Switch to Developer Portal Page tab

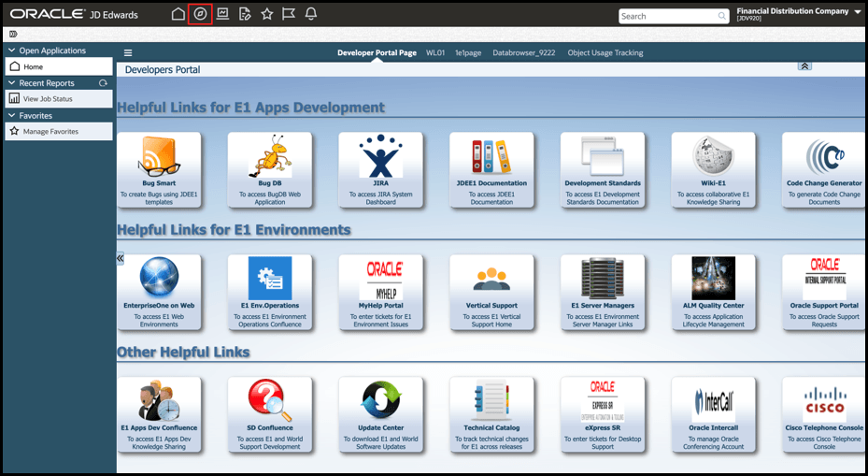[x=377, y=53]
